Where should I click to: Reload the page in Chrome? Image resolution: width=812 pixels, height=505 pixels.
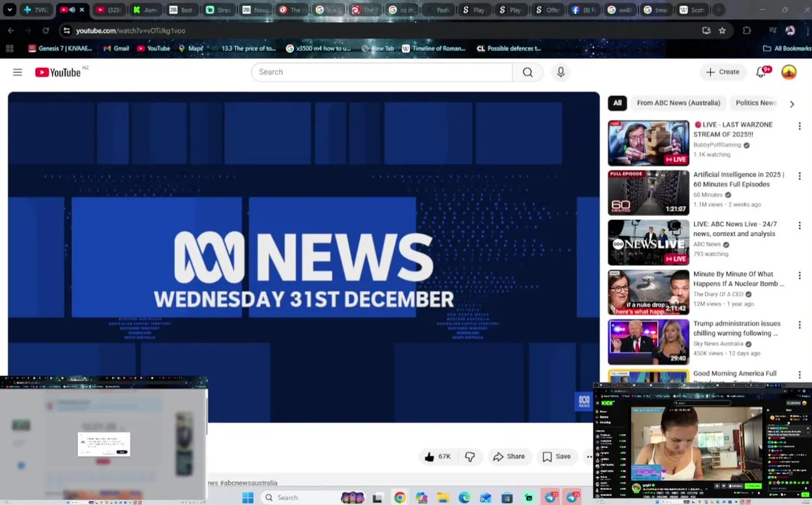46,31
